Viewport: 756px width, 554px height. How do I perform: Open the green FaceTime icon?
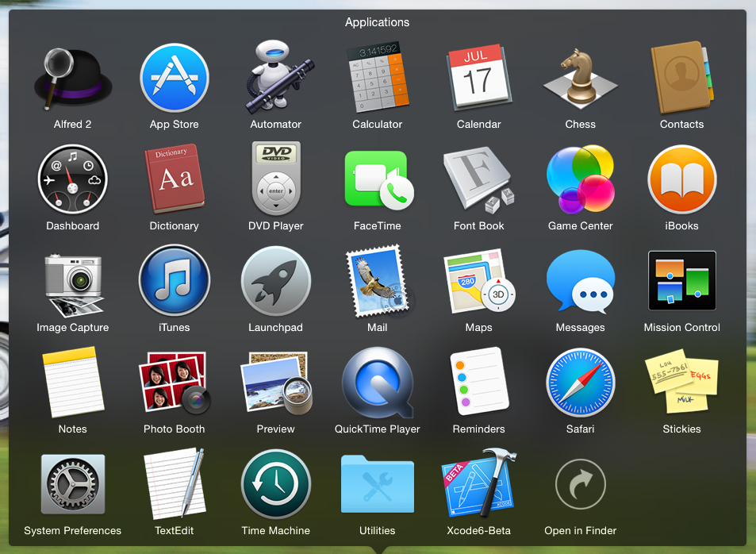coord(379,180)
